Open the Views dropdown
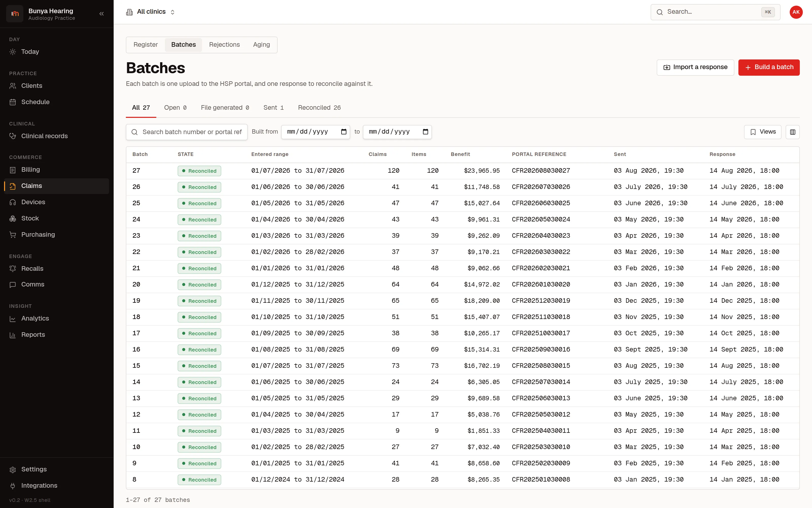Viewport: 812px width, 508px height. 762,132
